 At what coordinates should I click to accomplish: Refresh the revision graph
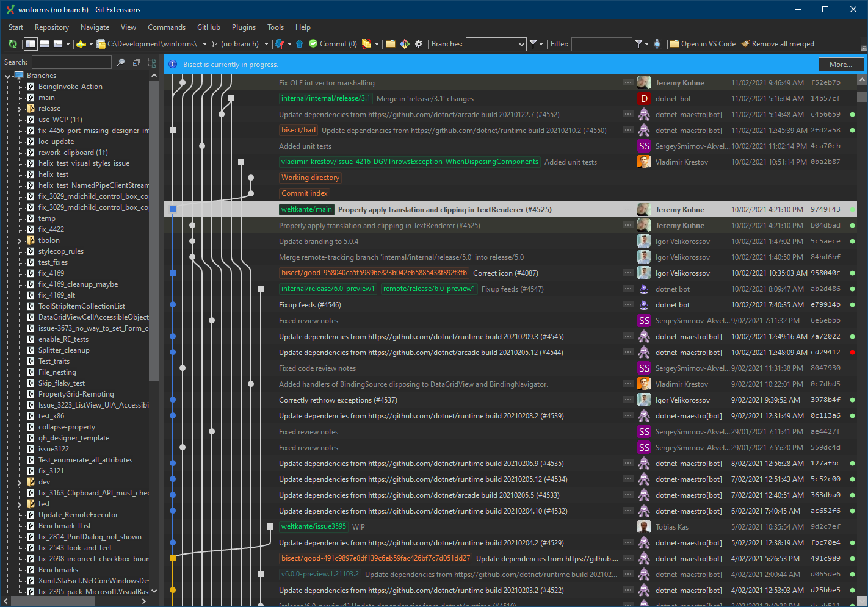point(12,43)
